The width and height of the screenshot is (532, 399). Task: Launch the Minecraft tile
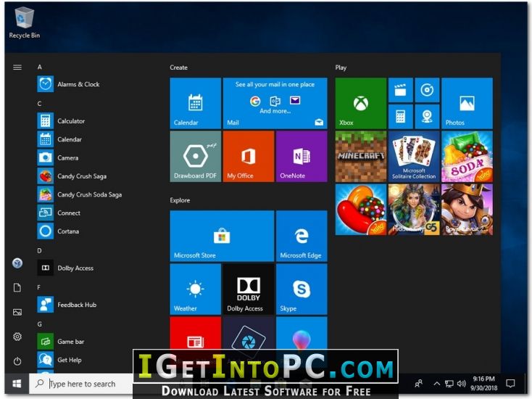[x=361, y=156]
